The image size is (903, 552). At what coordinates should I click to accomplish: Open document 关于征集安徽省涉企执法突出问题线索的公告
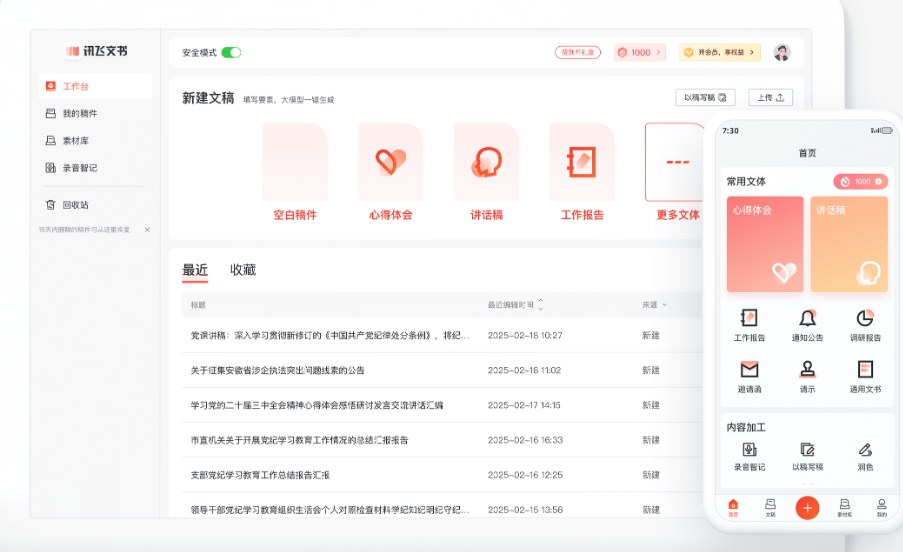(x=278, y=371)
